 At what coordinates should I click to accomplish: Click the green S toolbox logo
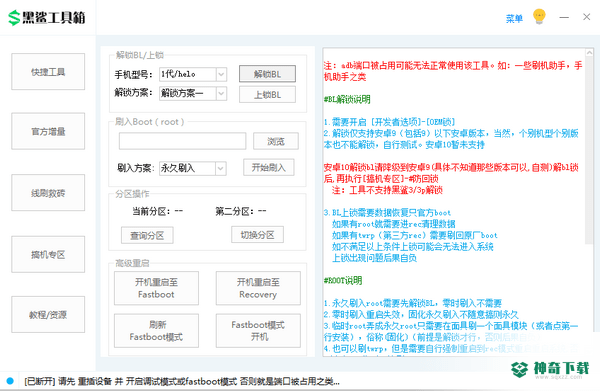14,18
